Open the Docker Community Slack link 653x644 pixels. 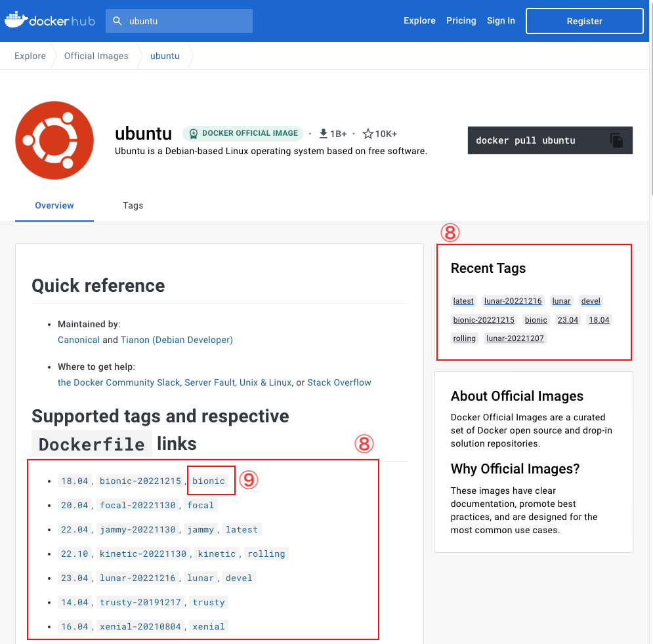pyautogui.click(x=119, y=382)
